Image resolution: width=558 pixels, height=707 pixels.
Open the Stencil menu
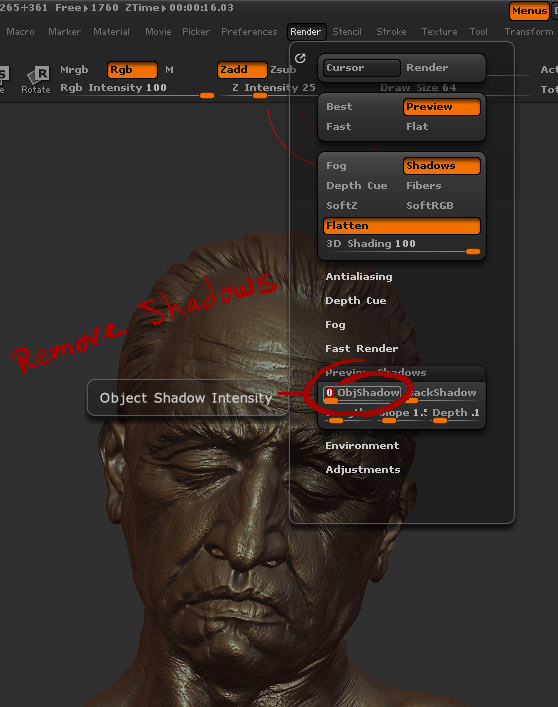pyautogui.click(x=347, y=32)
